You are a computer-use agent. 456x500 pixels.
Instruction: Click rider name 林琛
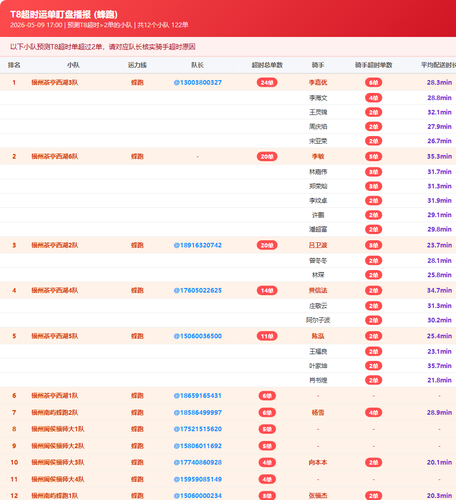(x=318, y=275)
